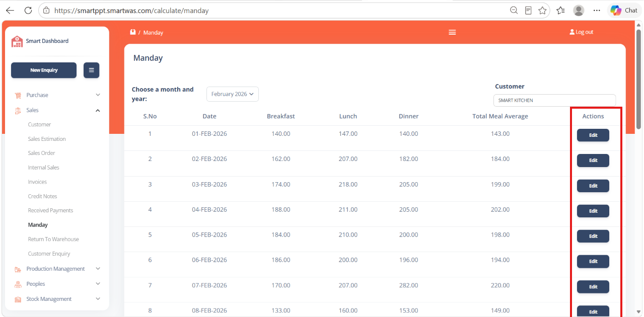Open Internal Sales in sidebar

43,168
